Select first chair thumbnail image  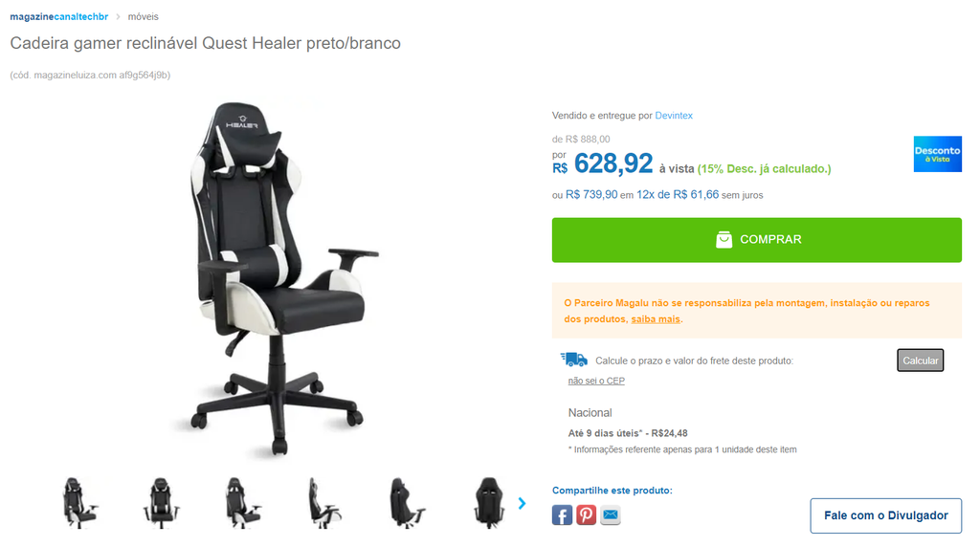[80, 503]
